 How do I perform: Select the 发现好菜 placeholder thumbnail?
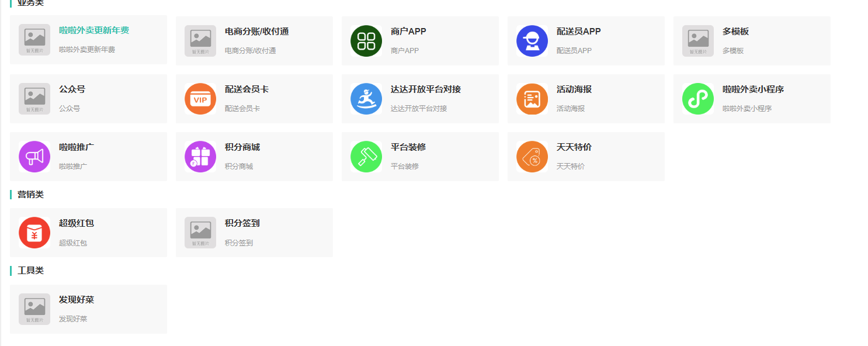click(x=34, y=309)
